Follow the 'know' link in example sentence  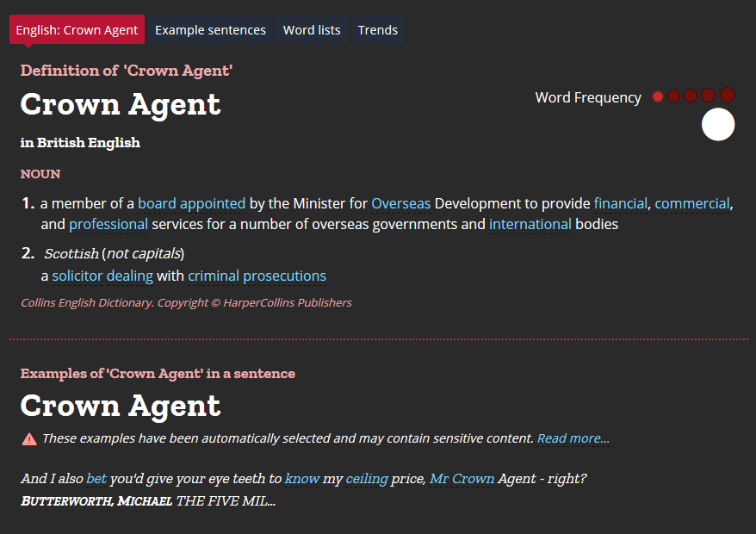[x=302, y=479]
